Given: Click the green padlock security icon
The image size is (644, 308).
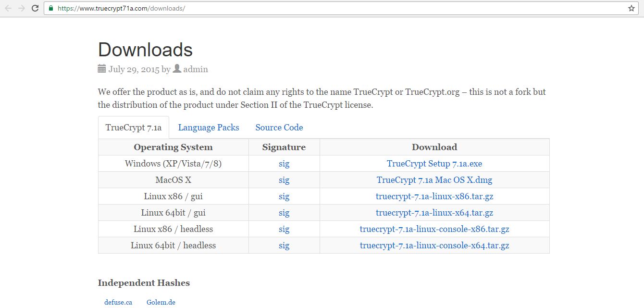Looking at the screenshot, I should (50, 8).
